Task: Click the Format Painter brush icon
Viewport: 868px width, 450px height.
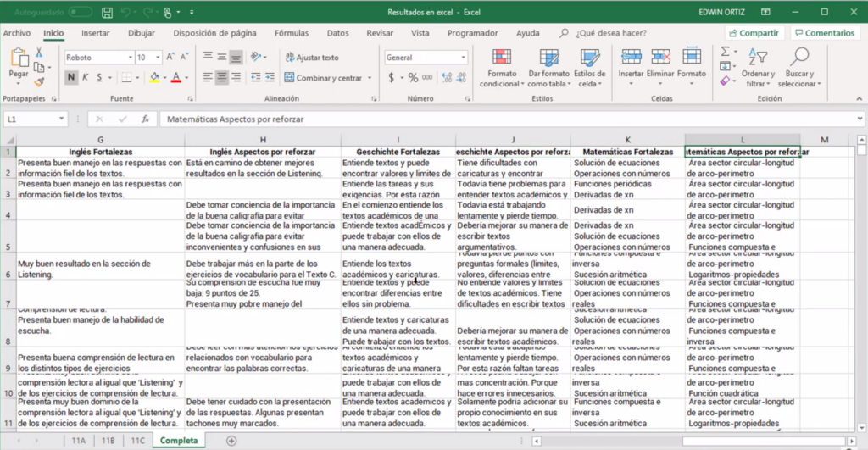Action: click(39, 82)
